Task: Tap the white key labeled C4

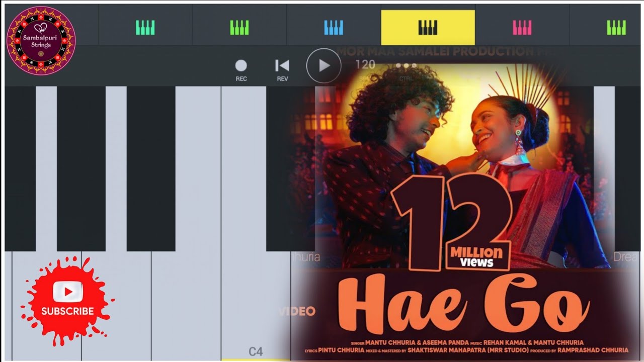Action: 256,306
